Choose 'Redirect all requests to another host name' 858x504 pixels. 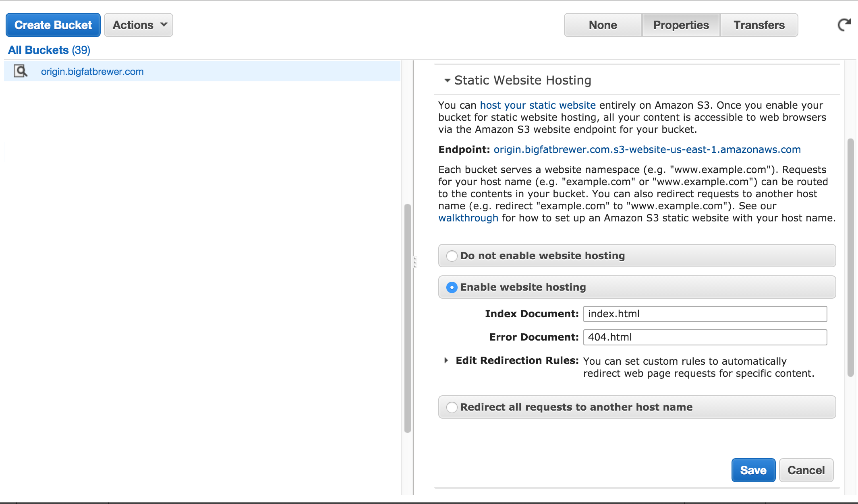pyautogui.click(x=452, y=407)
